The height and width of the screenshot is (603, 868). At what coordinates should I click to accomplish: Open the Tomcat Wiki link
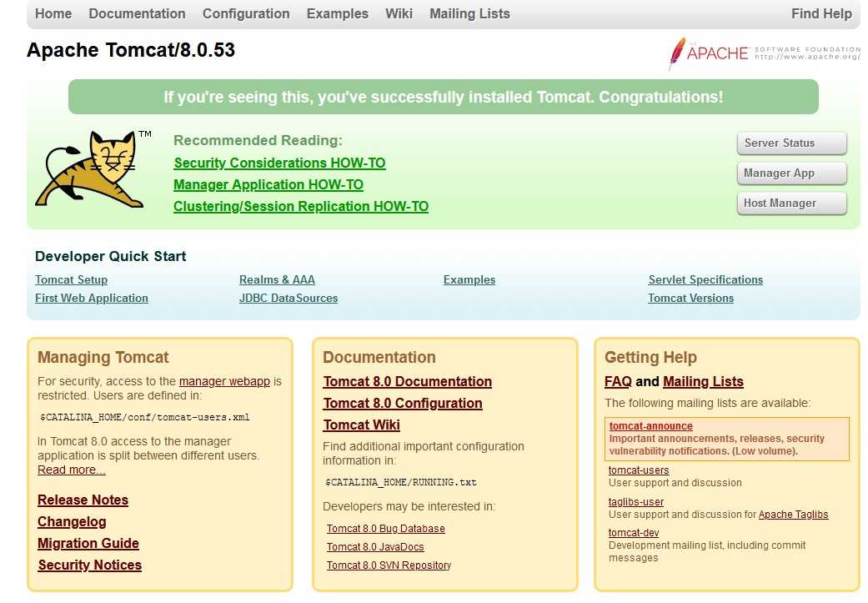point(362,425)
